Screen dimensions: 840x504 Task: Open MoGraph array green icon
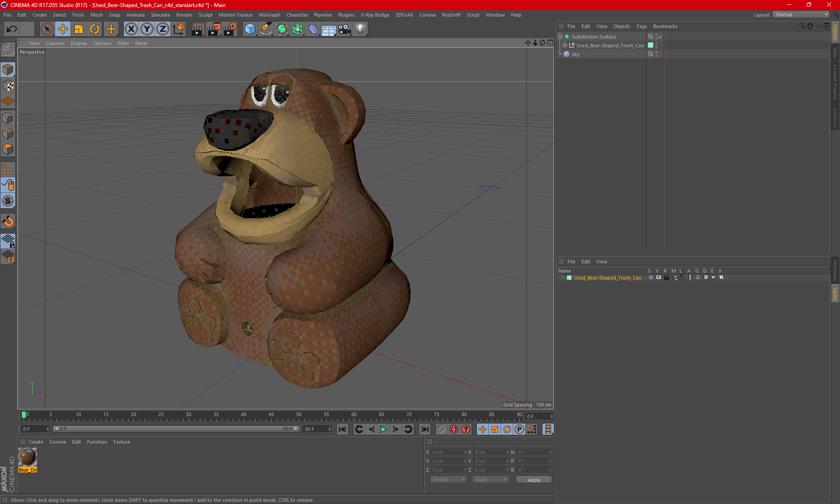pyautogui.click(x=297, y=29)
